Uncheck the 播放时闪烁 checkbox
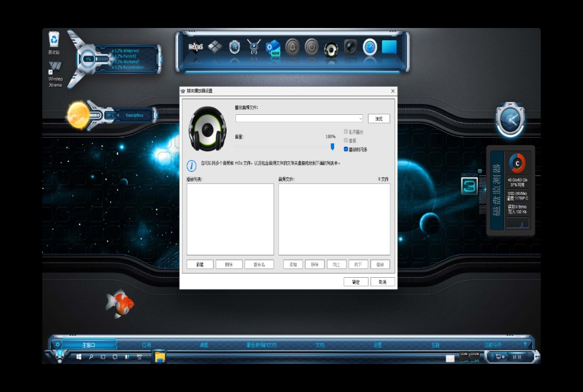This screenshot has height=392, width=583. click(346, 148)
